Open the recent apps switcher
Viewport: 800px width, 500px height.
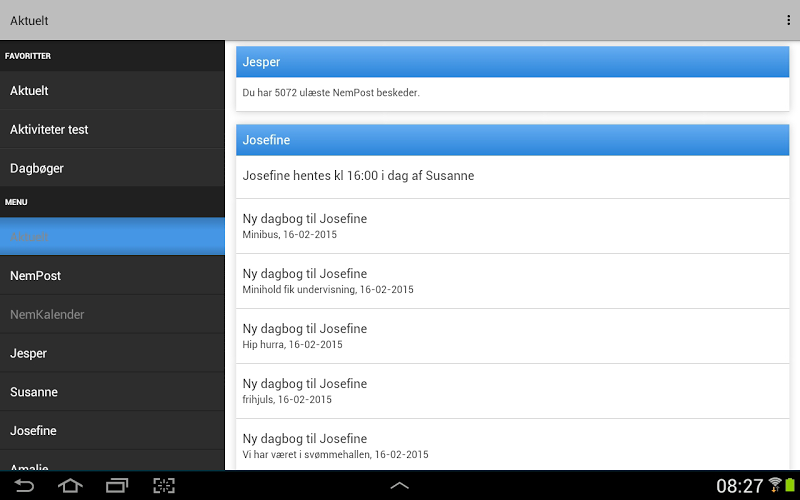(x=117, y=486)
